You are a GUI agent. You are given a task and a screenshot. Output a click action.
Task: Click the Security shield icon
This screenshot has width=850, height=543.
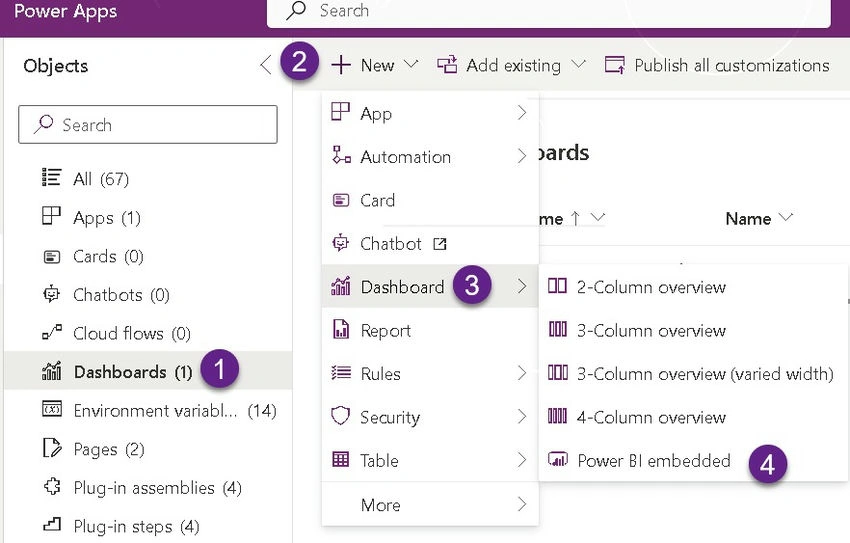click(x=340, y=416)
